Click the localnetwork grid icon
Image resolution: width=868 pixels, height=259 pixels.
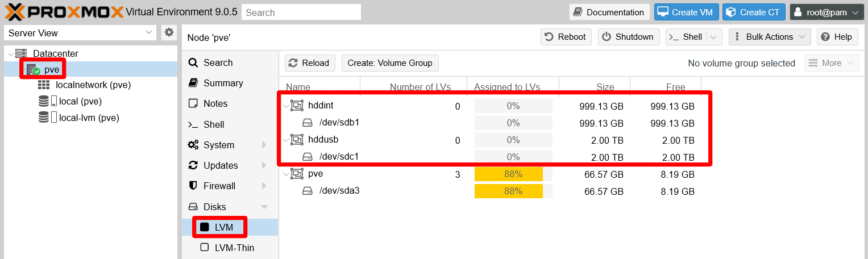[44, 85]
